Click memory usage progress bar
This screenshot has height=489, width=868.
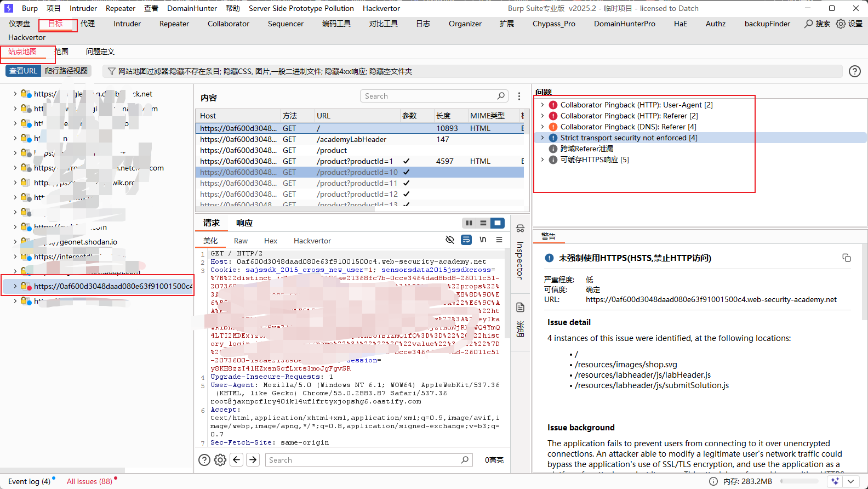(799, 481)
